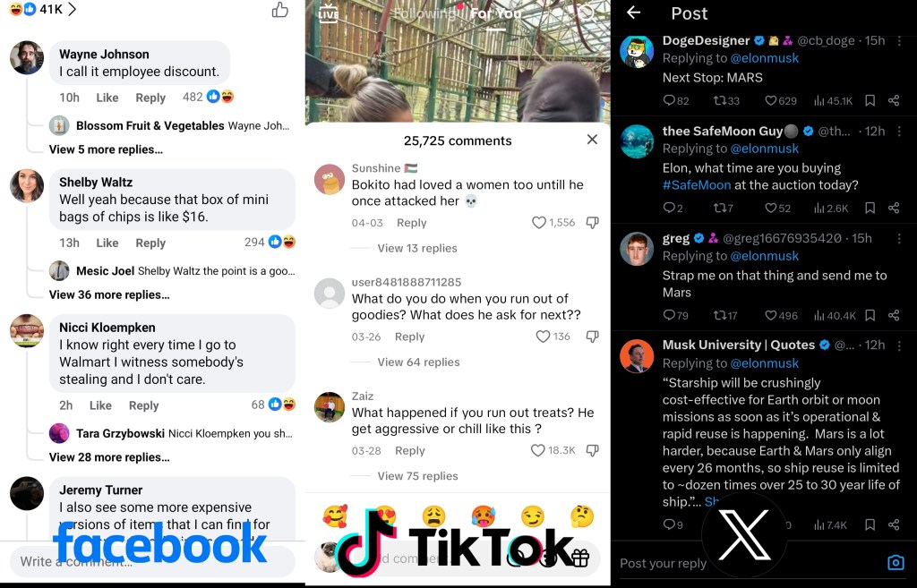
Task: Expand View 36 more replies under Shelby
Action: click(x=109, y=294)
